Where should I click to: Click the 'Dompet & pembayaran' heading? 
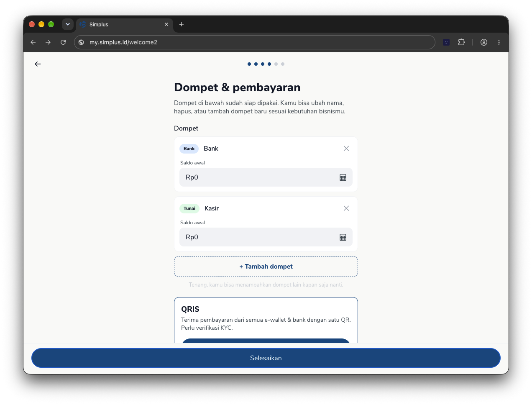click(237, 87)
